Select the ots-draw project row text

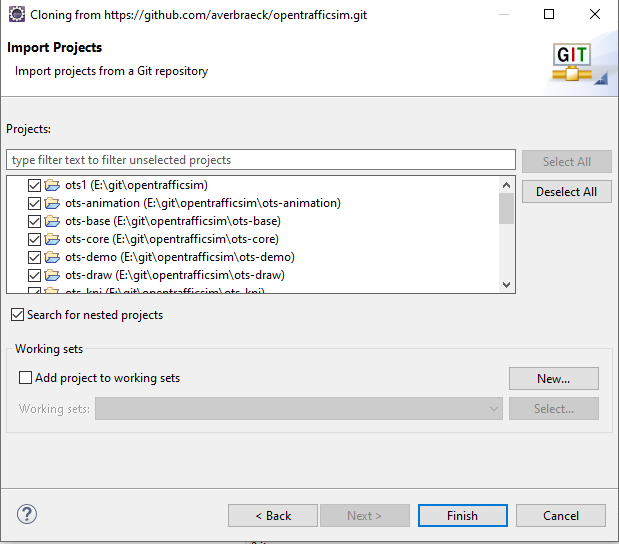tap(174, 275)
